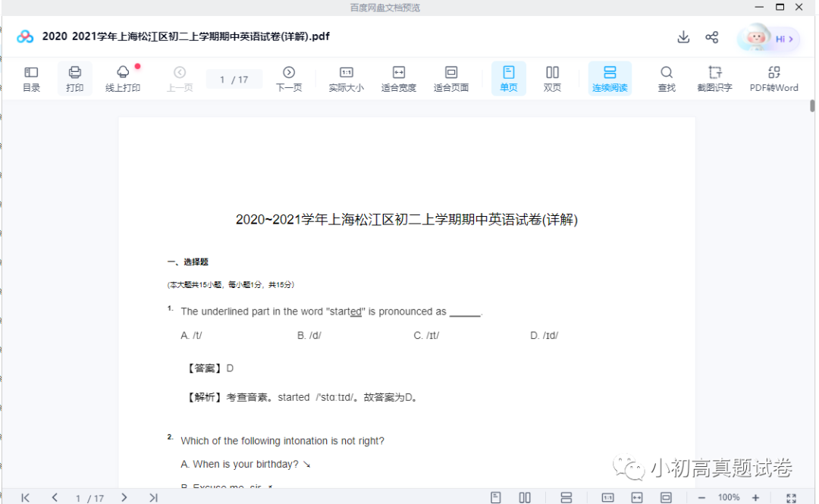Zoom out with the minus button
The width and height of the screenshot is (819, 504).
point(701,498)
